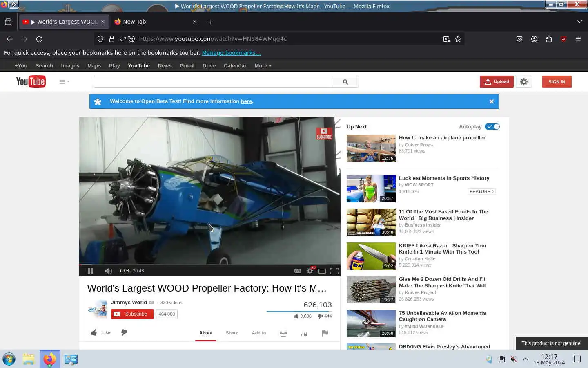The image size is (588, 368).
Task: Expand the YouTube guide menu
Action: [x=64, y=82]
